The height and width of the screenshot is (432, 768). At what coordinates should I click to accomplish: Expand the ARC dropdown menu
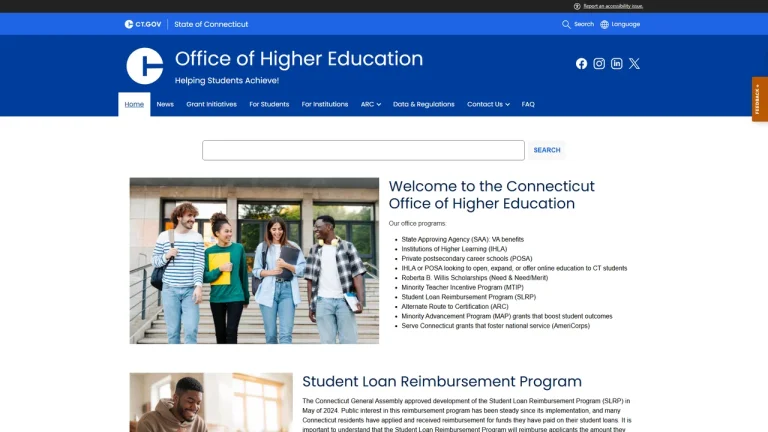click(371, 104)
